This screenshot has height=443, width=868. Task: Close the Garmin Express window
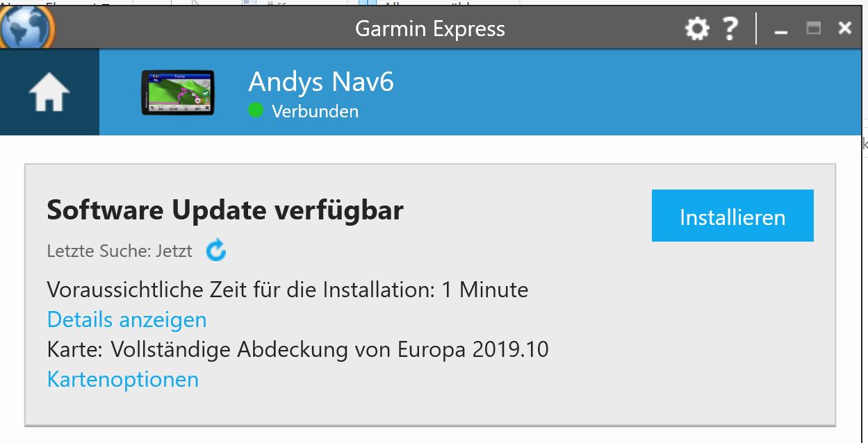(x=845, y=28)
